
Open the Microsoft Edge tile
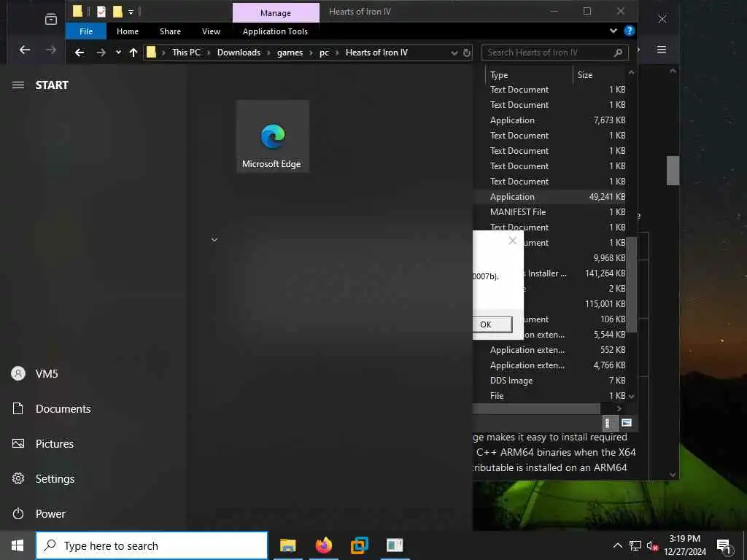273,136
